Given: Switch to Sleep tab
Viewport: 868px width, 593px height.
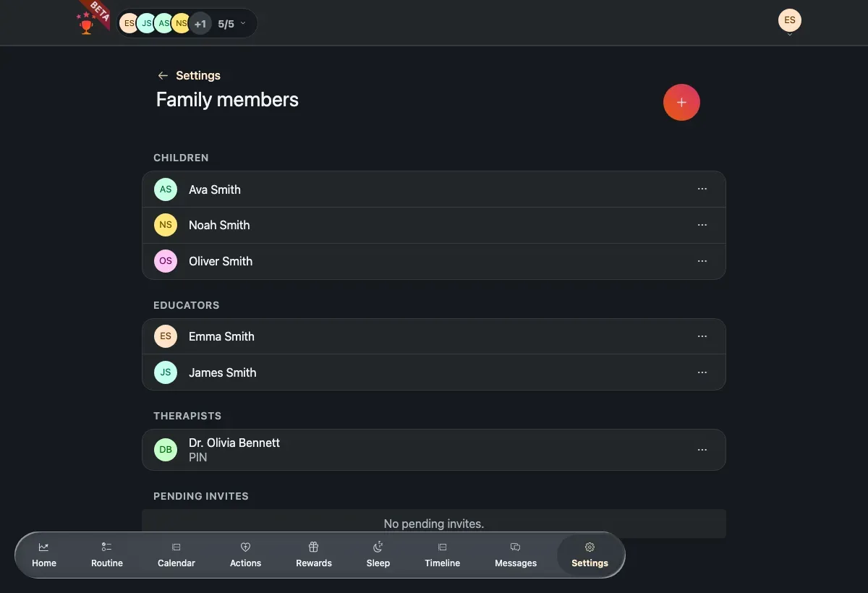Looking at the screenshot, I should coord(378,555).
